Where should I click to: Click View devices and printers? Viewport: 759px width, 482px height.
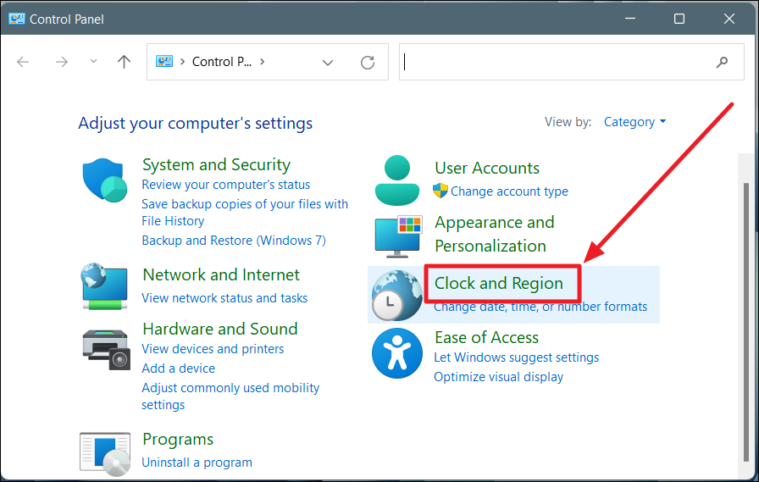click(213, 348)
